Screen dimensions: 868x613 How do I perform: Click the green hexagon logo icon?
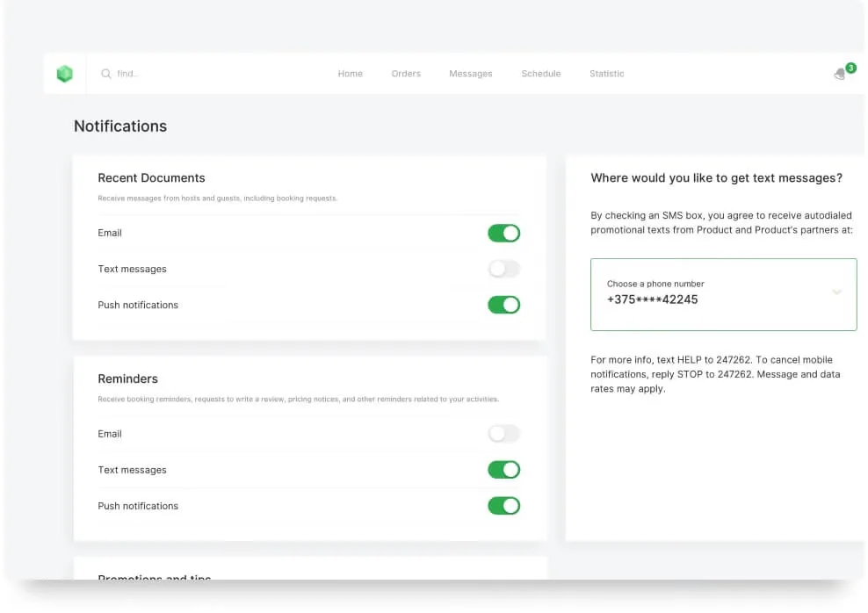click(x=65, y=74)
